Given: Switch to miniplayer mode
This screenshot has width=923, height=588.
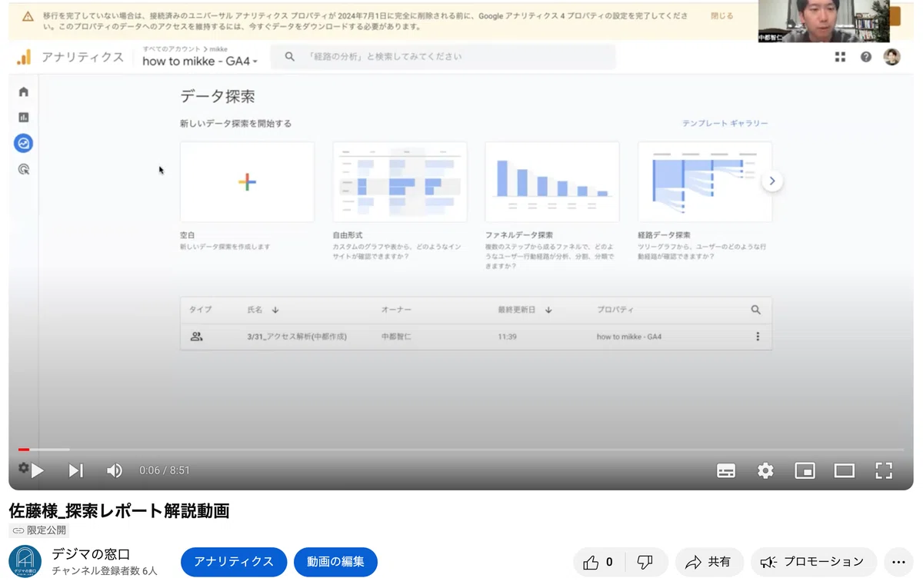Looking at the screenshot, I should coord(805,470).
